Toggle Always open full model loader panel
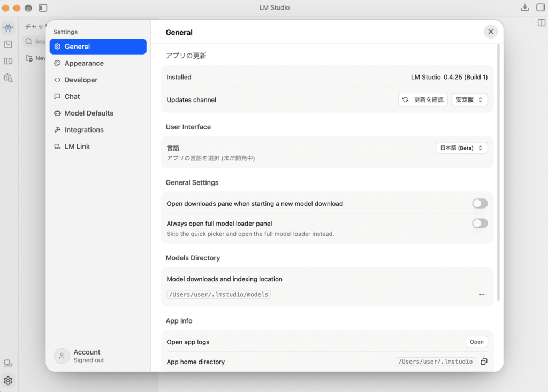The width and height of the screenshot is (548, 392). tap(480, 223)
